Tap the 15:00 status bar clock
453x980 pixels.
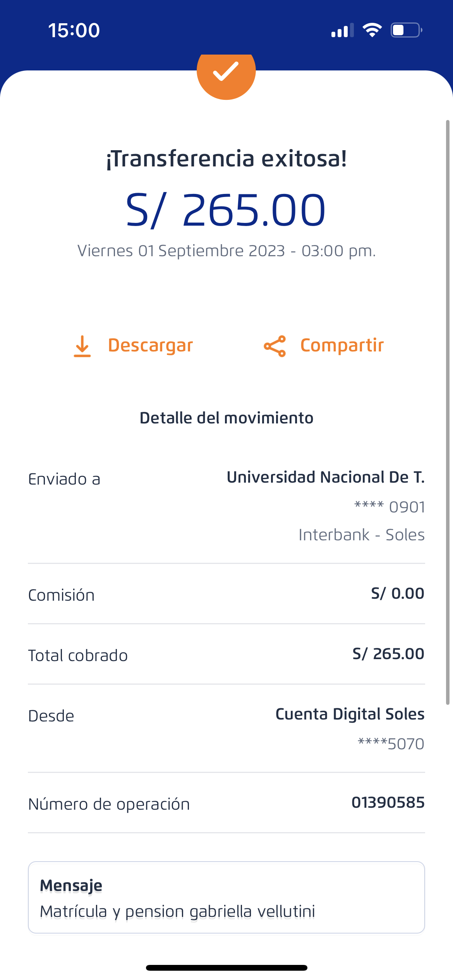click(74, 31)
